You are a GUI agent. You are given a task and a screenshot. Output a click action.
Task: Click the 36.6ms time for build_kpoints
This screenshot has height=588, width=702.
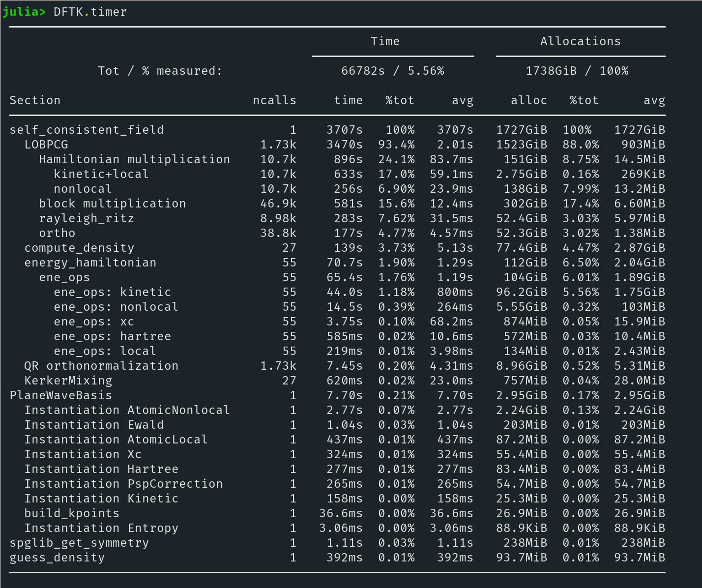pyautogui.click(x=341, y=513)
